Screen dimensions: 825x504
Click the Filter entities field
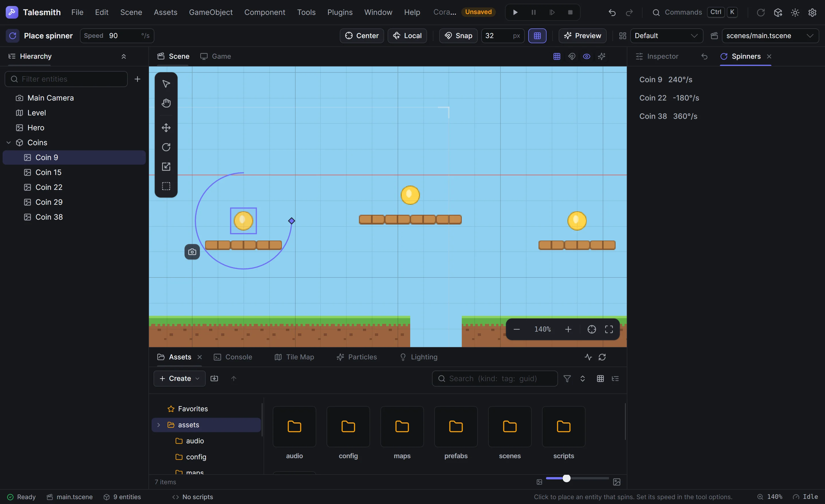[66, 79]
